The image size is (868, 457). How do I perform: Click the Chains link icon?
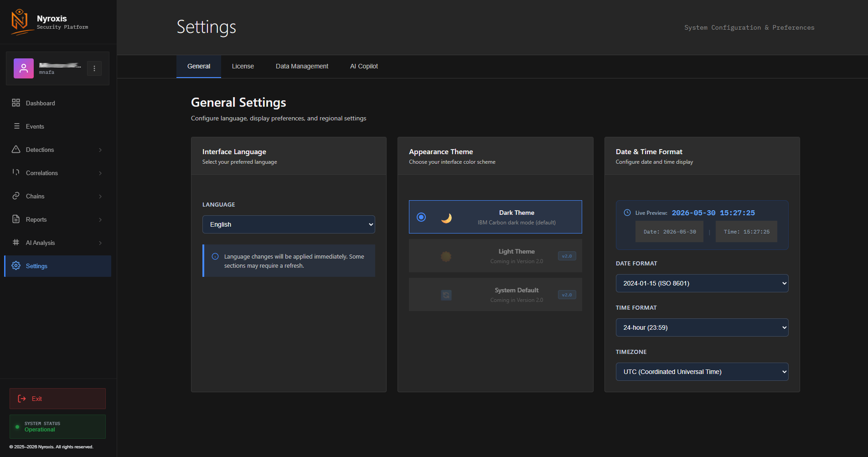point(16,196)
